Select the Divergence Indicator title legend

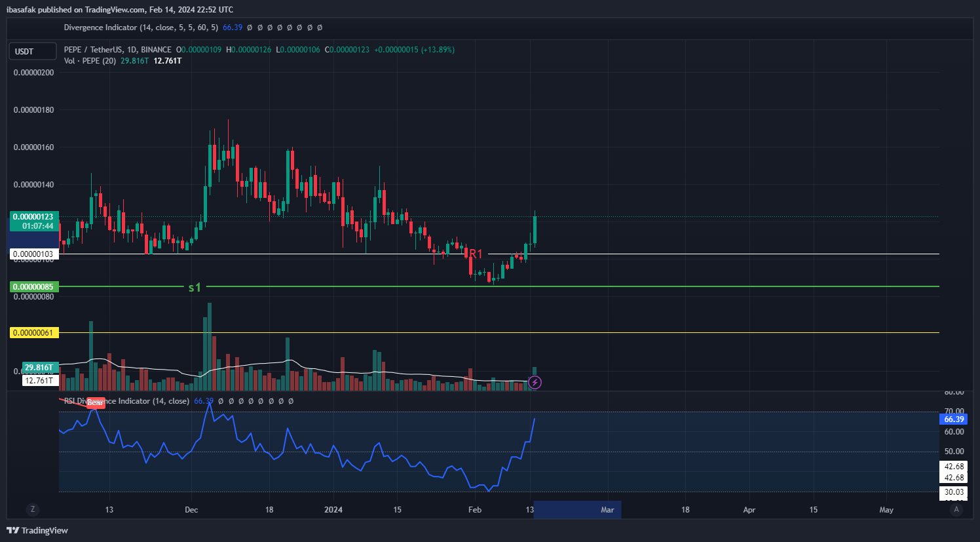pos(141,28)
